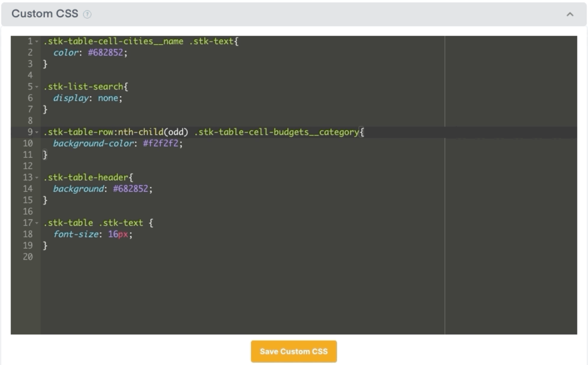Click the 'color' property on line 2
This screenshot has width=588, height=365.
tap(66, 53)
